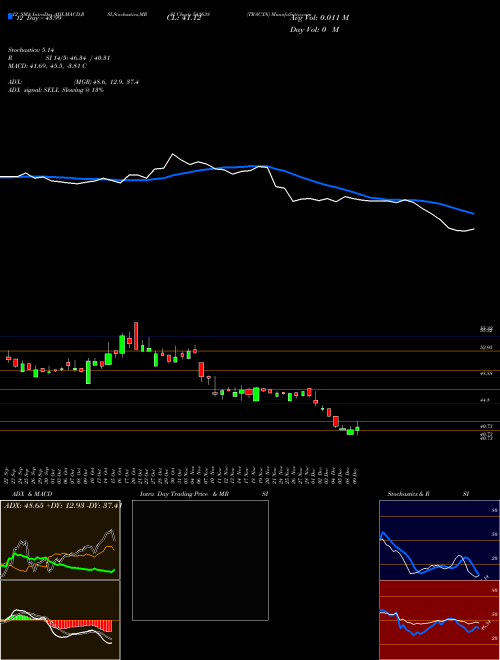Image resolution: width=500 pixels, height=660 pixels.
Task: Select the (MGR) 48.6, 12.9, 37.4 values
Action: coord(106,82)
